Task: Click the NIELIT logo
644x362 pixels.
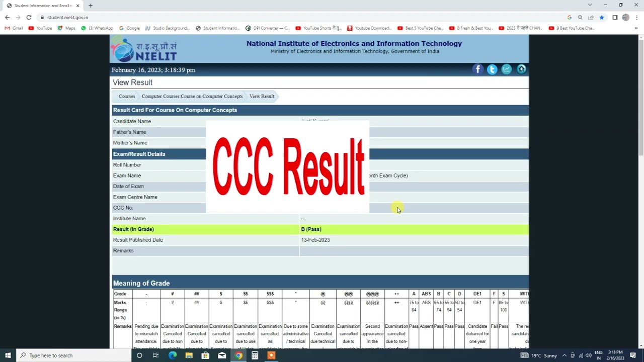Action: point(144,49)
